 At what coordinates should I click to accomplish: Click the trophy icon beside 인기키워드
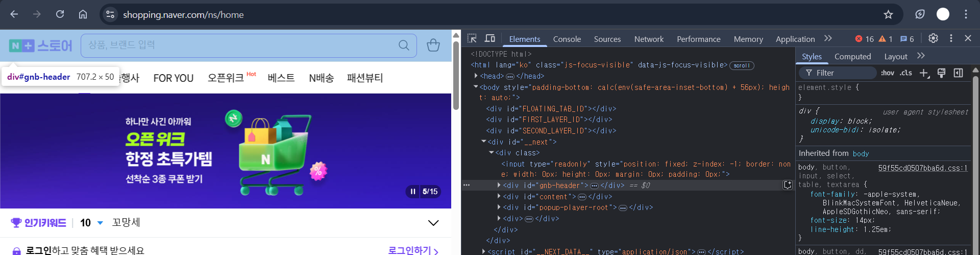[16, 223]
